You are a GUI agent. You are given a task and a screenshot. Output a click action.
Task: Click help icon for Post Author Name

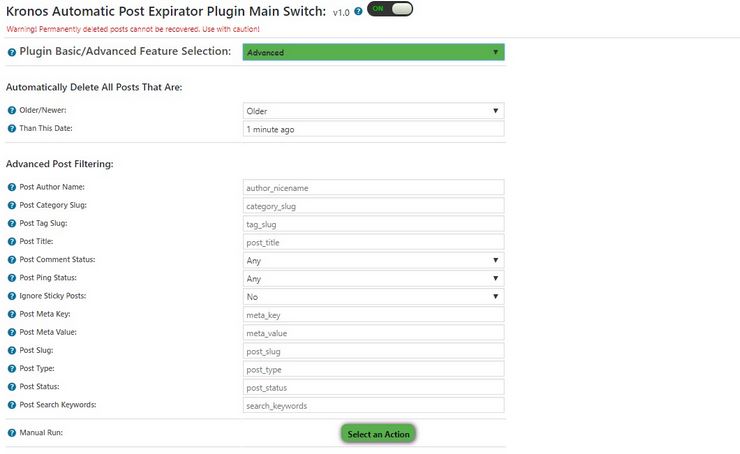(12, 187)
